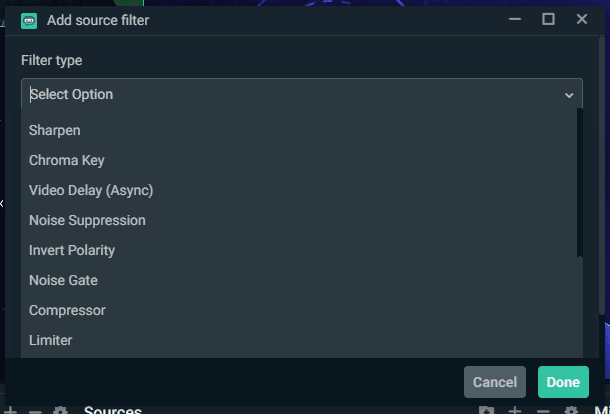Click the dialog's outer vertical scrollbar
Viewport: 610px width, 414px height.
tap(602, 175)
